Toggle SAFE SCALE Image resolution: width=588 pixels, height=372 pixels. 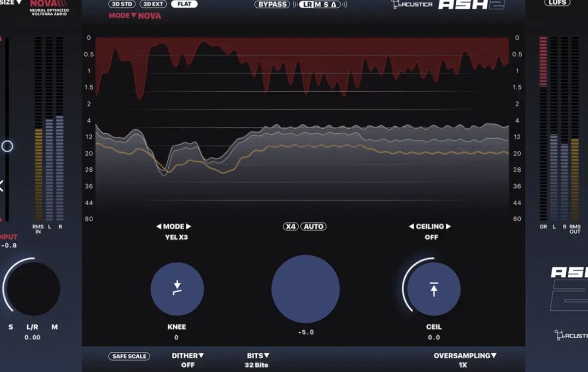tap(129, 356)
